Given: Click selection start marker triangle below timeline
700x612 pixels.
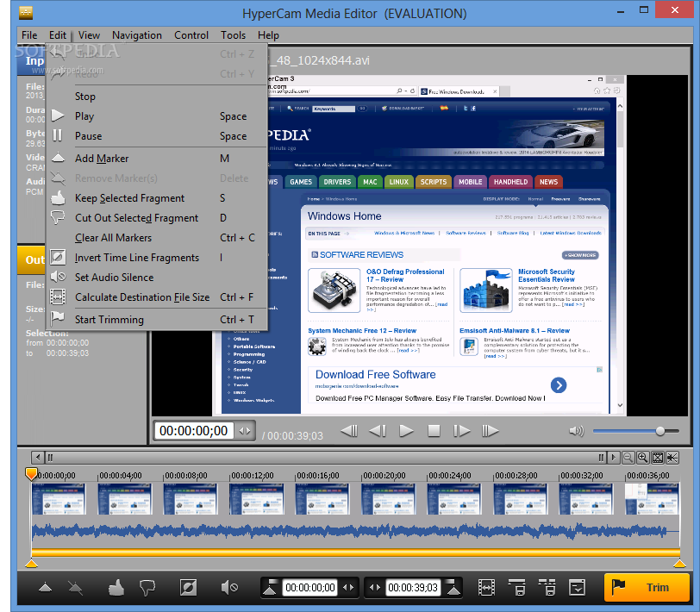Looking at the screenshot, I should 31,564.
